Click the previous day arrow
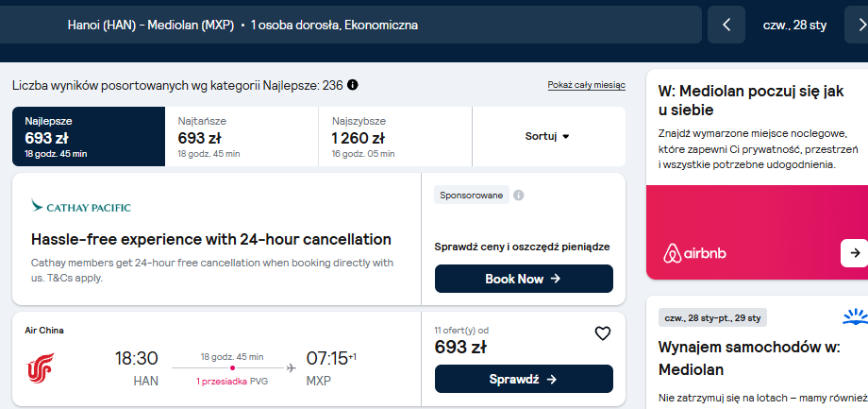The height and width of the screenshot is (409, 868). point(726,25)
